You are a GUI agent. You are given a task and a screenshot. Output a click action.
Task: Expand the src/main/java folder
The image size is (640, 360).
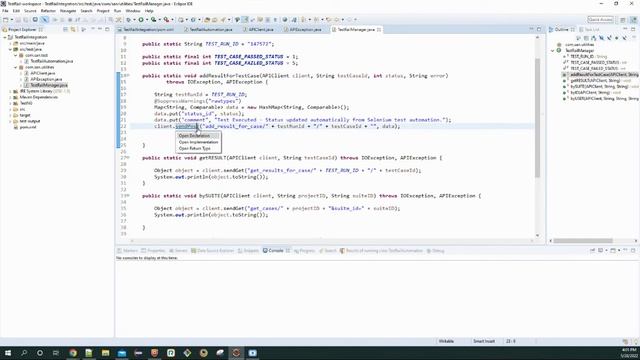(10, 43)
